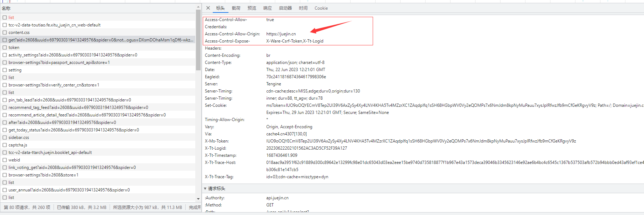Screen dimensions: 644x215
Task: Click the icon beside the webid request
Action: click(5, 160)
